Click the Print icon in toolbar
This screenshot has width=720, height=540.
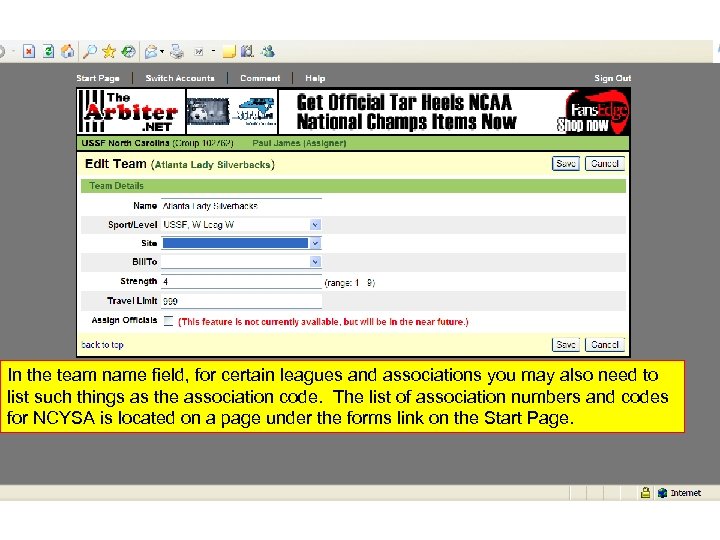point(177,51)
